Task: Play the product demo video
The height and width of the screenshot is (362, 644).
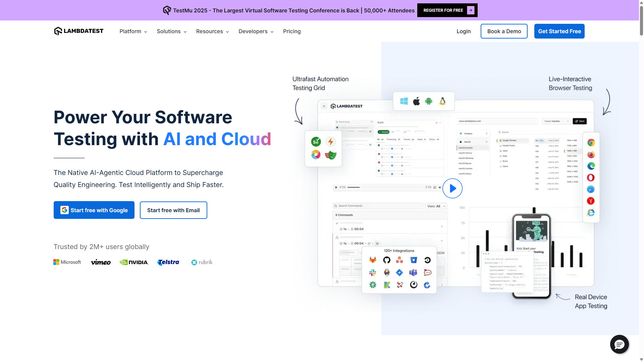Action: [452, 188]
